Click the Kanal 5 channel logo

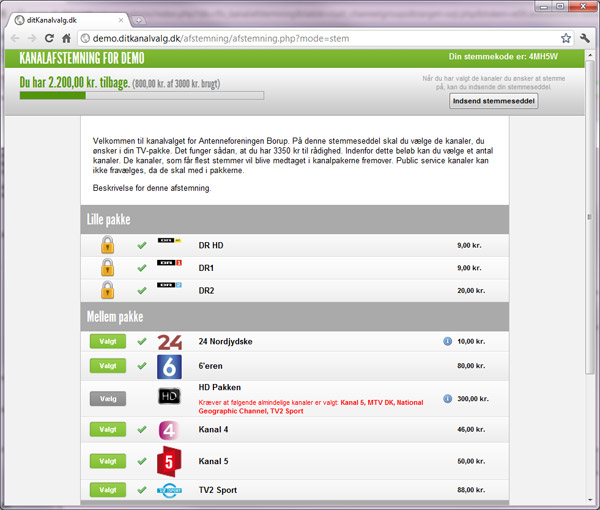169,462
